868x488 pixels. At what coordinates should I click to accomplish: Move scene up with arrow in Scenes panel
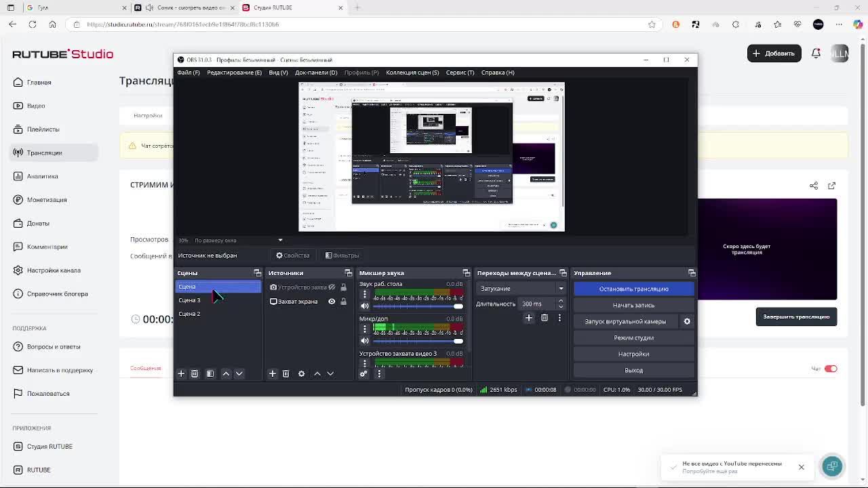click(226, 373)
